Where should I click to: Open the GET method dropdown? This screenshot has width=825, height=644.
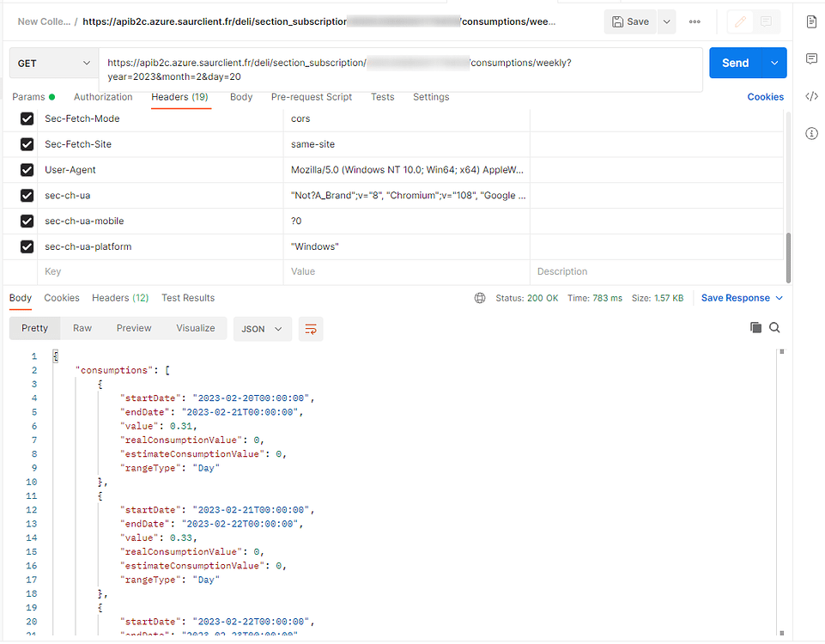pyautogui.click(x=53, y=63)
